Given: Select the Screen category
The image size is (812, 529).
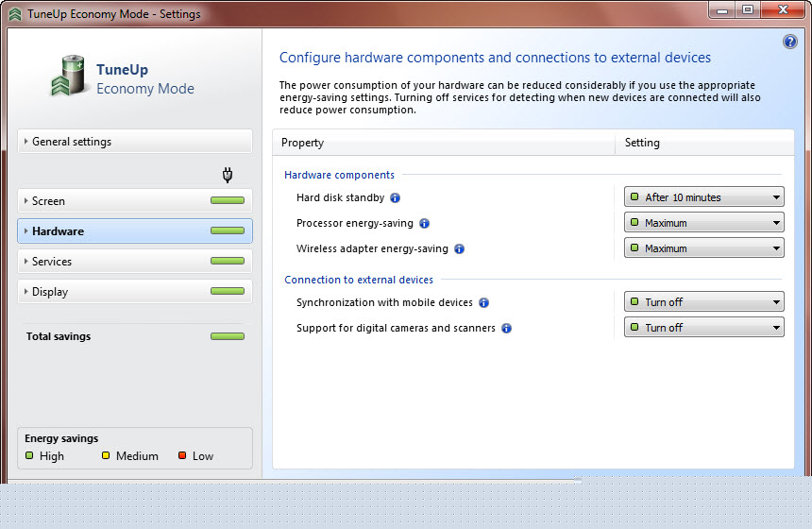Looking at the screenshot, I should 135,201.
